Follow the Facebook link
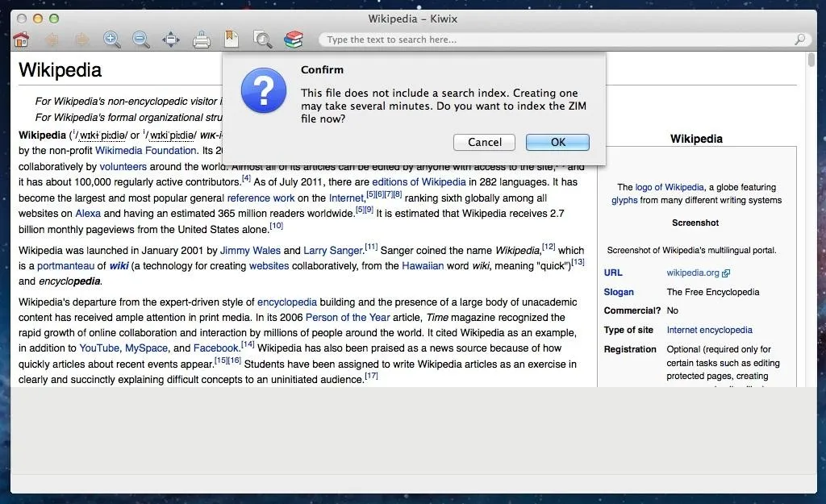The width and height of the screenshot is (826, 504). 216,348
